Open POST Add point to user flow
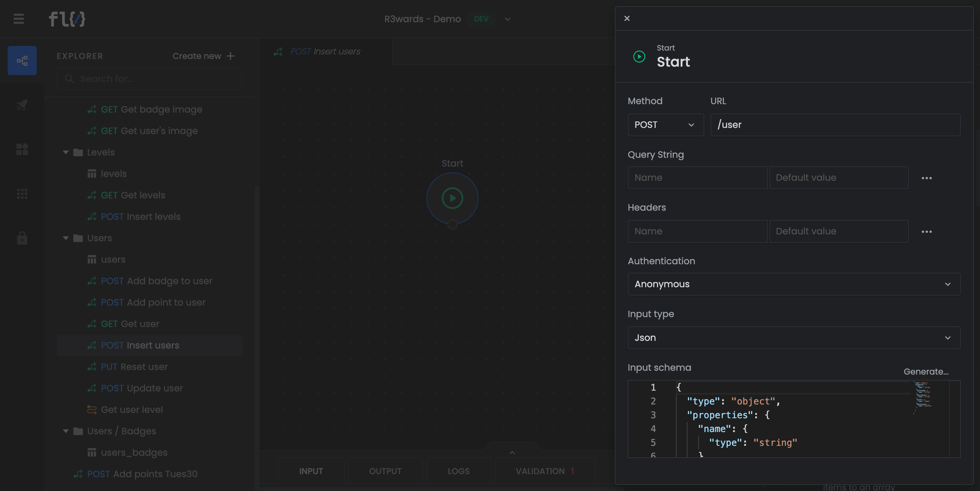 click(146, 303)
